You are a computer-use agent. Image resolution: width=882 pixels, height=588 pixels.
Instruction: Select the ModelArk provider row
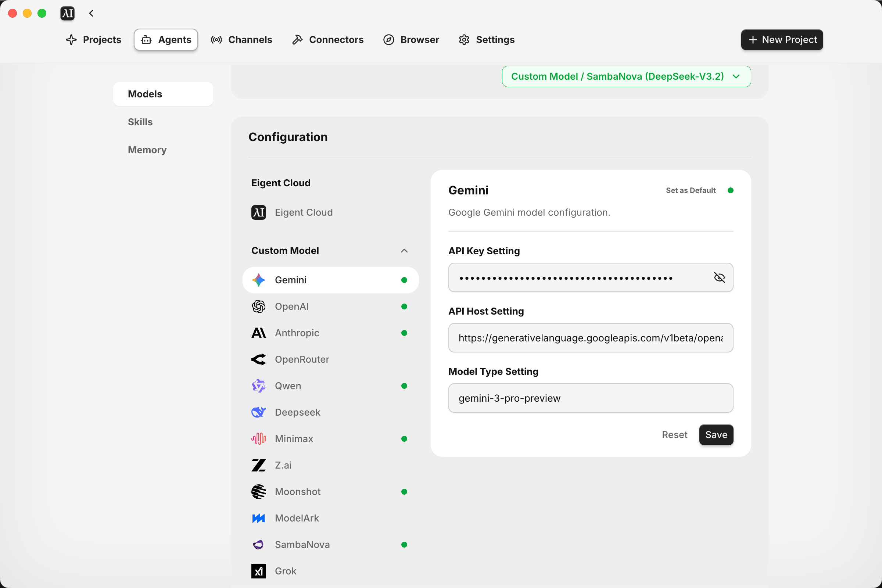click(x=331, y=518)
